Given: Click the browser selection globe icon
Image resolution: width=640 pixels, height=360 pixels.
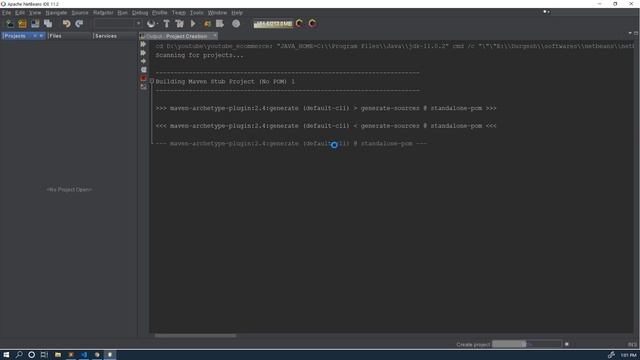Looking at the screenshot, I should (151, 24).
